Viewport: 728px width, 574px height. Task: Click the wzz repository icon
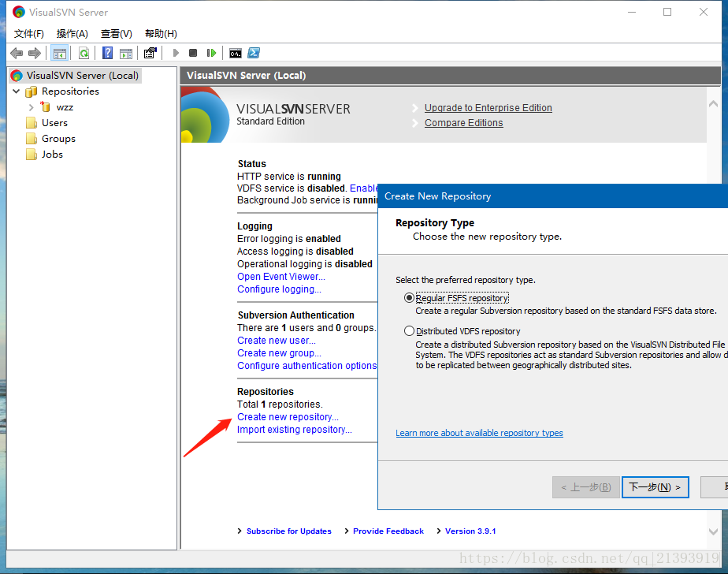pyautogui.click(x=45, y=107)
